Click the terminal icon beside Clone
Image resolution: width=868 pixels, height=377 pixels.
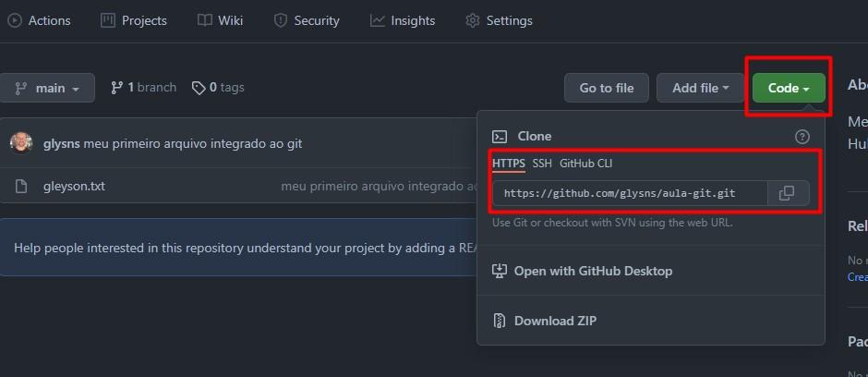coord(500,136)
